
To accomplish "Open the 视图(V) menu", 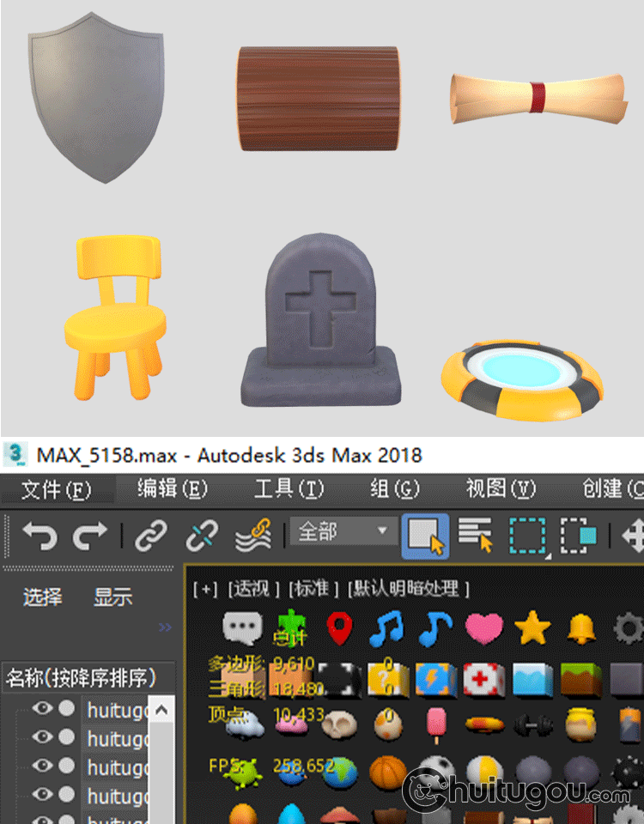I will 501,488.
